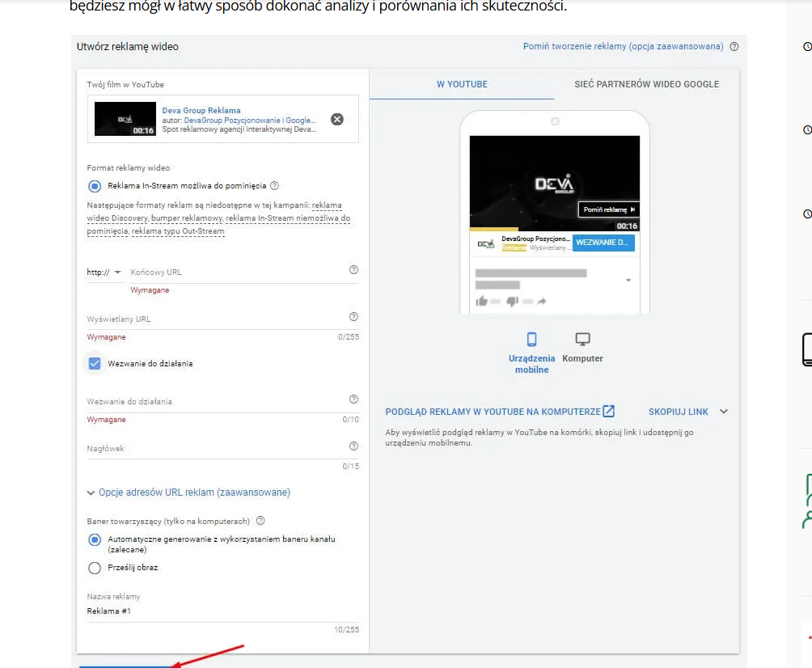This screenshot has width=812, height=668.
Task: Click the Końcowy URL input field
Action: click(235, 273)
